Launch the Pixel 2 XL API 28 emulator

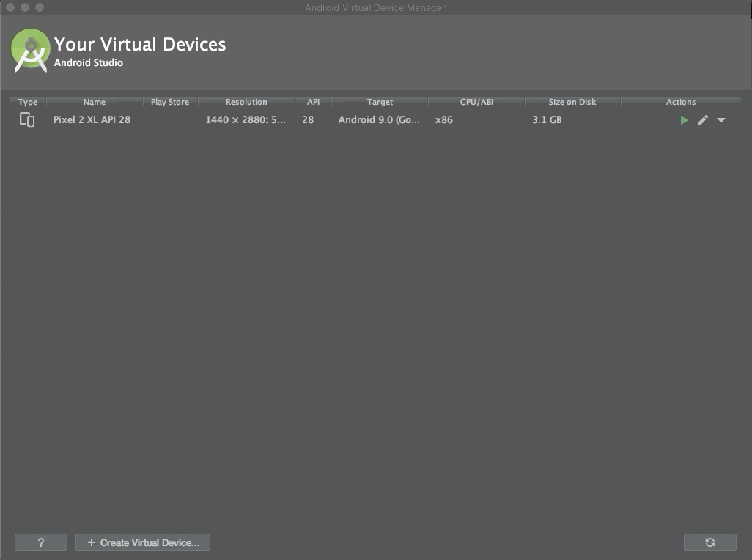click(684, 120)
